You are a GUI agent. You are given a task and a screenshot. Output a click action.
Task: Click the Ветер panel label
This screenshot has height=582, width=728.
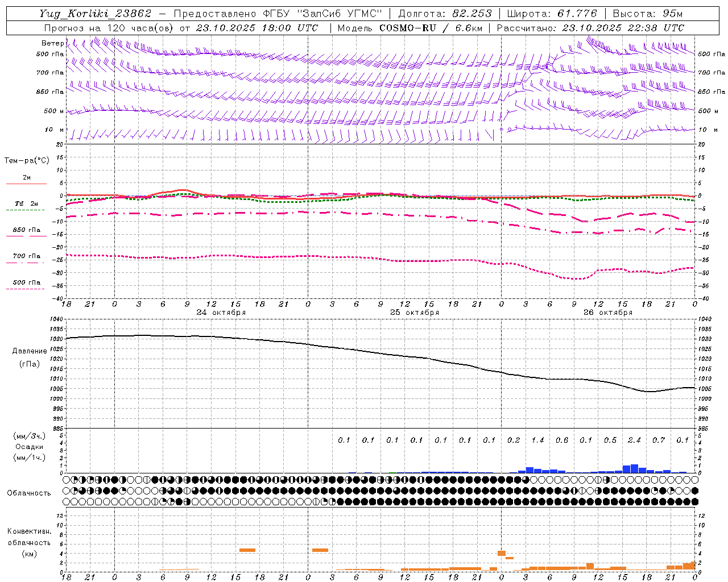[52, 43]
